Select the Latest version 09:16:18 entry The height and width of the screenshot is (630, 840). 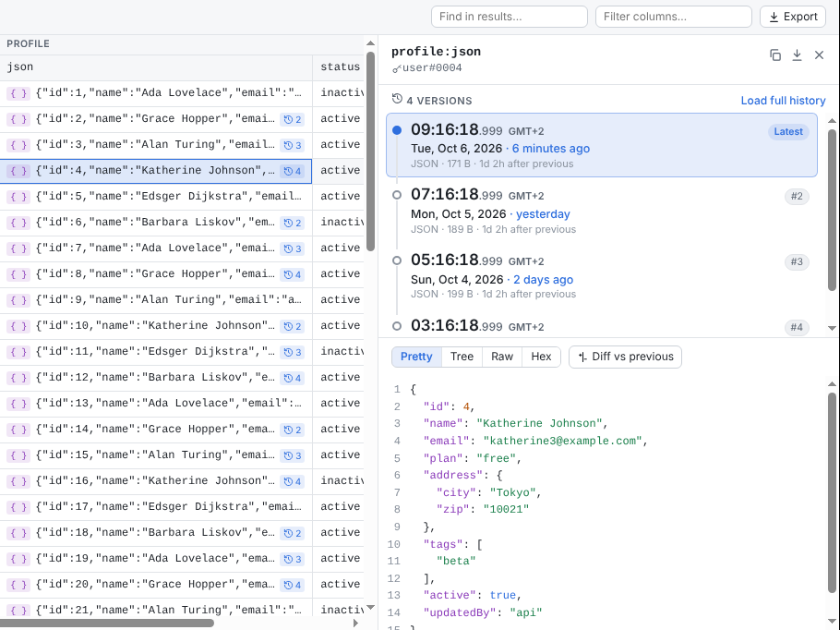click(x=602, y=145)
